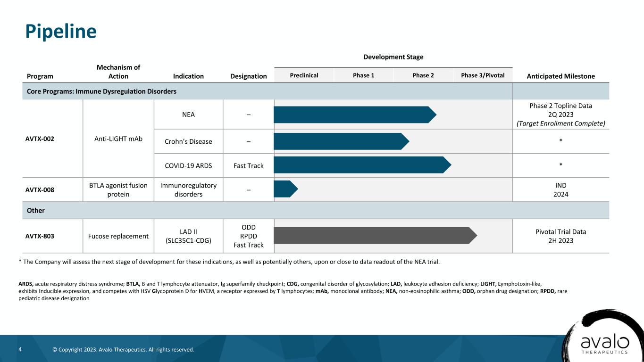Select the Phase 1 stage header
Screen dimensions: 644x362
point(363,75)
